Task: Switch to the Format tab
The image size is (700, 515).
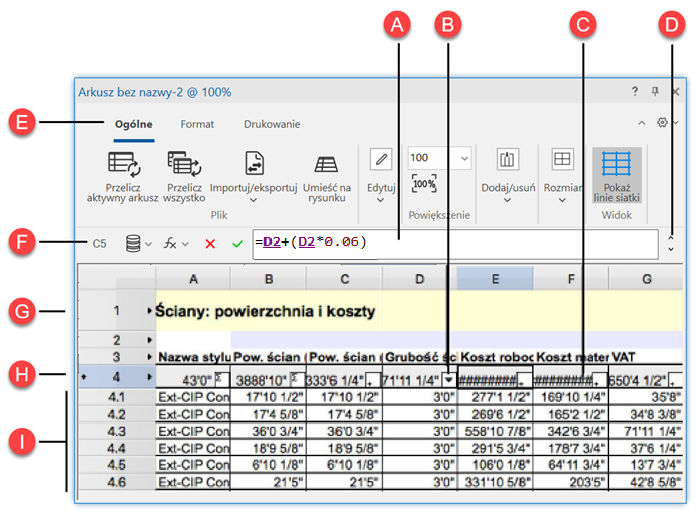Action: click(x=197, y=125)
